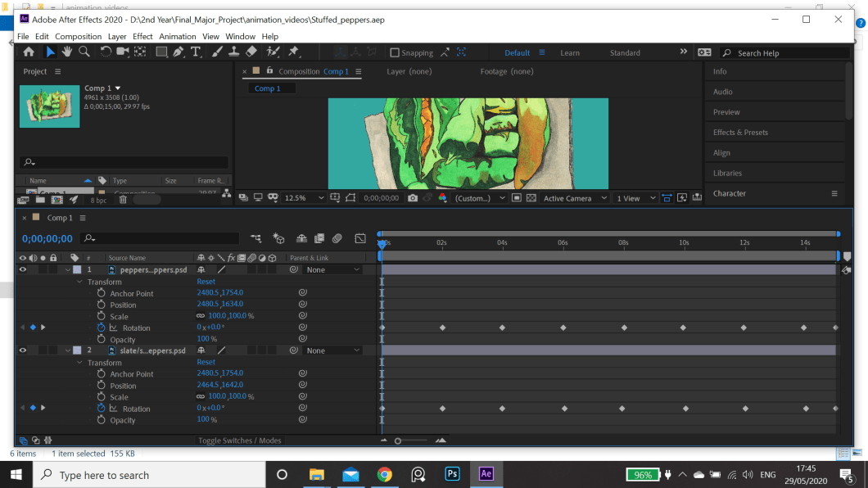868x488 pixels.
Task: Open the magnification 12.5% dropdown
Action: click(303, 197)
